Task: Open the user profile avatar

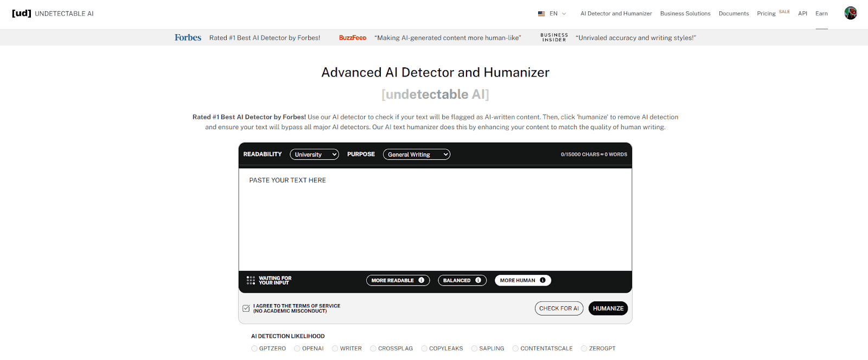Action: pos(851,13)
